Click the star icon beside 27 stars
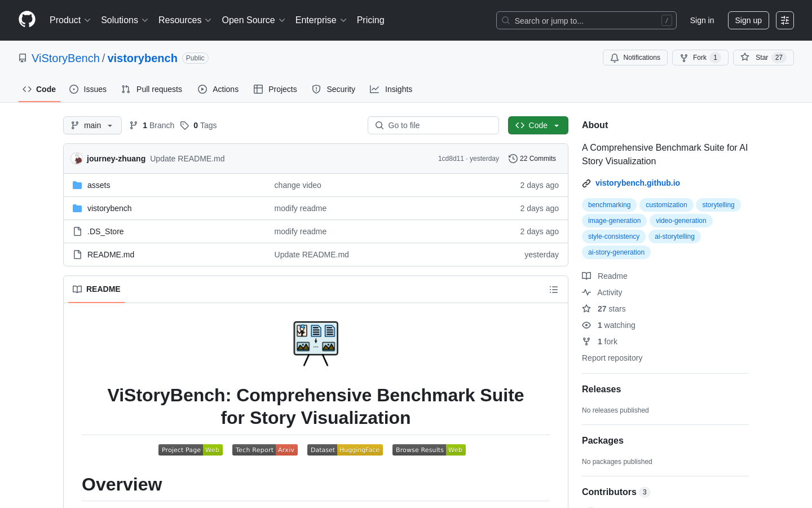The height and width of the screenshot is (508, 812). click(x=586, y=309)
